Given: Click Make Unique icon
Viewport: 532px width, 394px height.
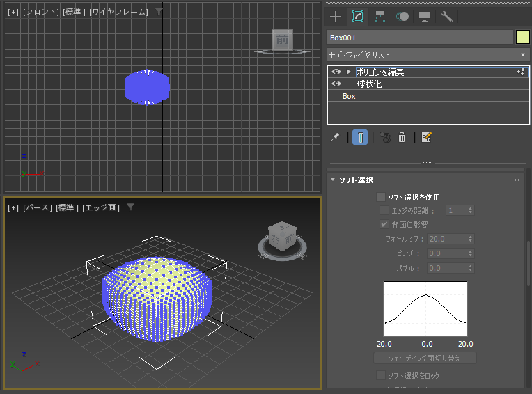Looking at the screenshot, I should point(385,137).
